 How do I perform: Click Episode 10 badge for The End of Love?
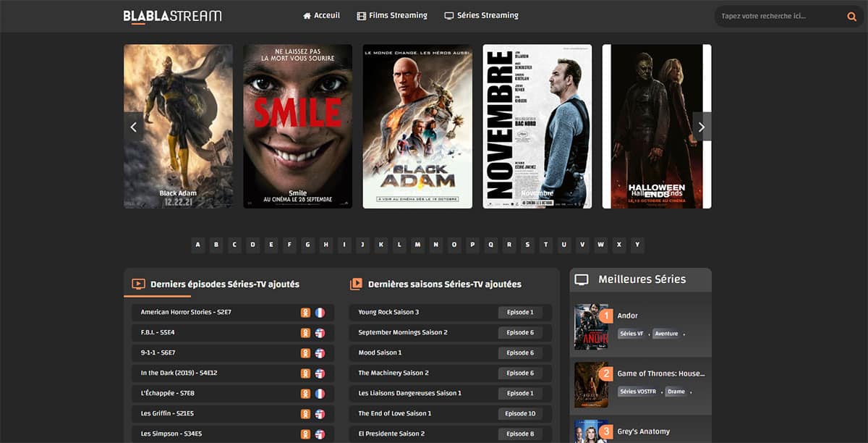point(519,414)
